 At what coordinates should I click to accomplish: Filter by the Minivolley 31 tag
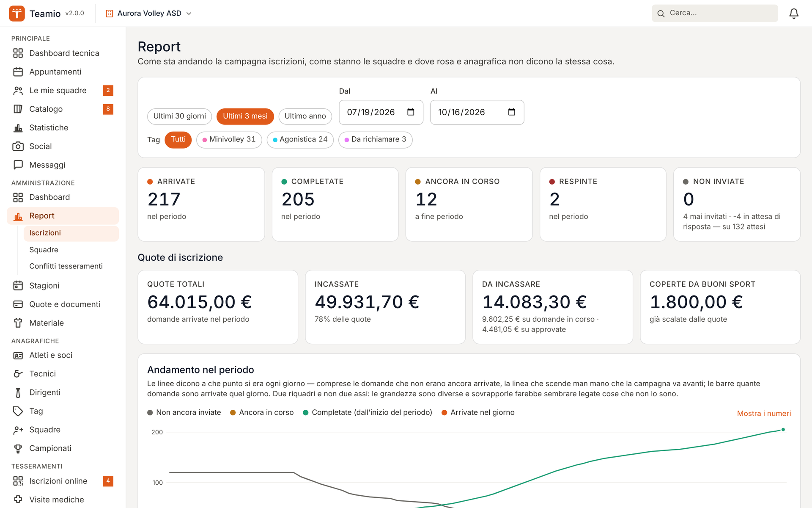(x=229, y=140)
